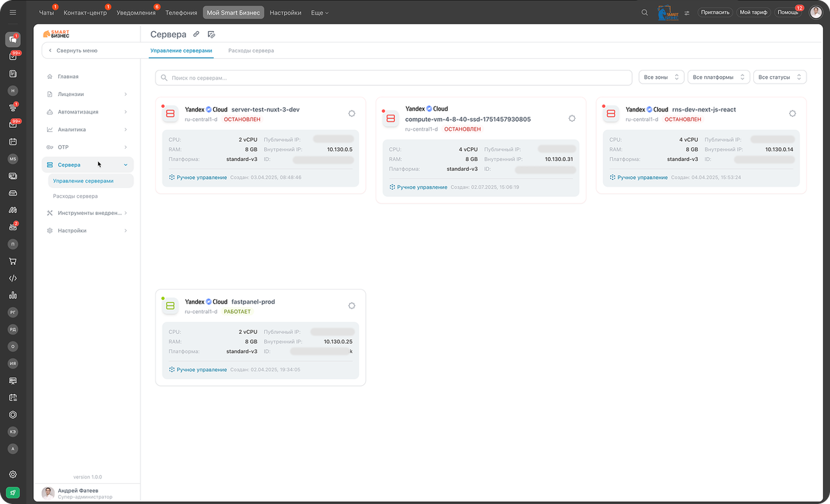Screen dimensions: 830x504
Task: Select Управление серверами tab
Action: (181, 50)
